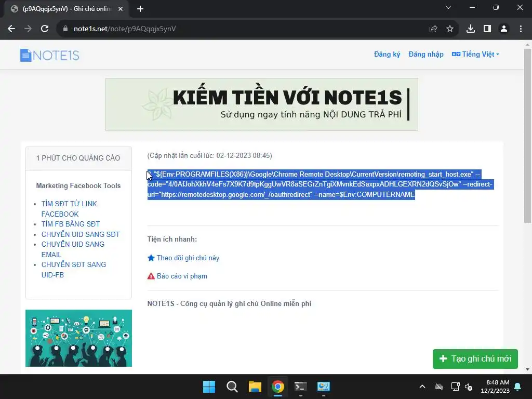This screenshot has height=399, width=532.
Task: Share this page via share icon
Action: coord(433,29)
